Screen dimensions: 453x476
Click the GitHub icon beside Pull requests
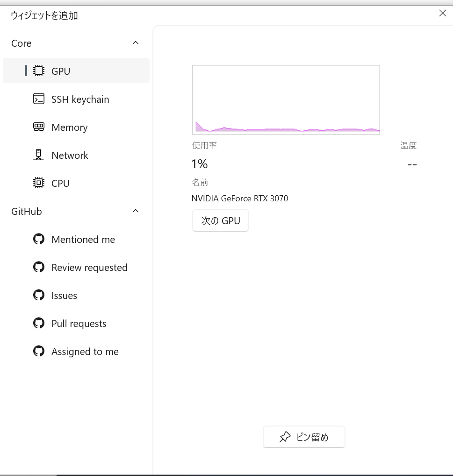point(39,323)
